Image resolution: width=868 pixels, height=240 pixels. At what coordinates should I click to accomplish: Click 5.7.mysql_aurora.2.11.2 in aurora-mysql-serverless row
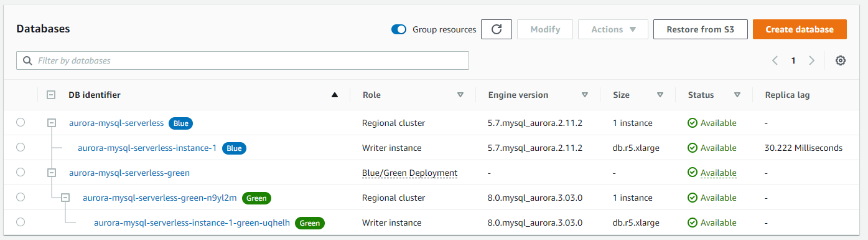(535, 123)
